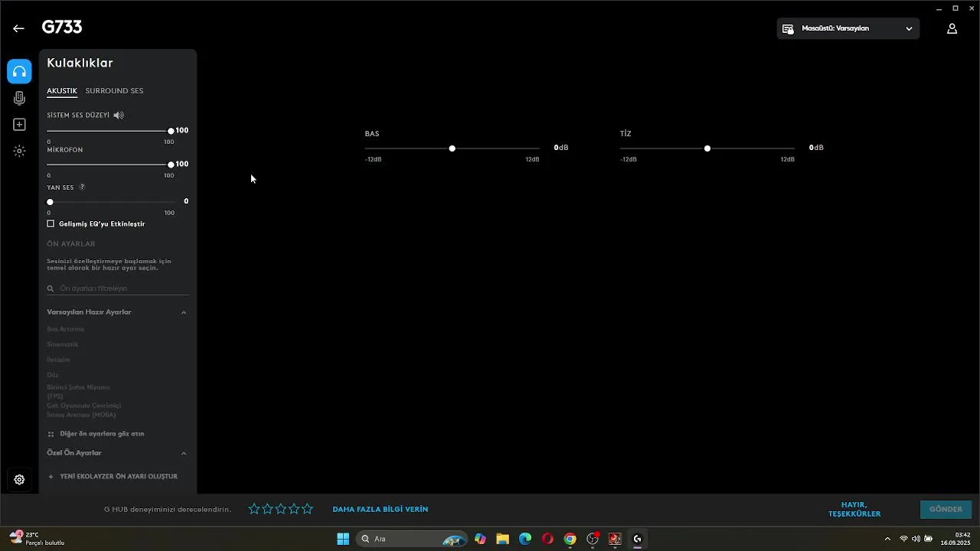Viewport: 980px width, 551px height.
Task: Enable Gelişmiş EQ'yu Etkinleştir checkbox
Action: (51, 224)
